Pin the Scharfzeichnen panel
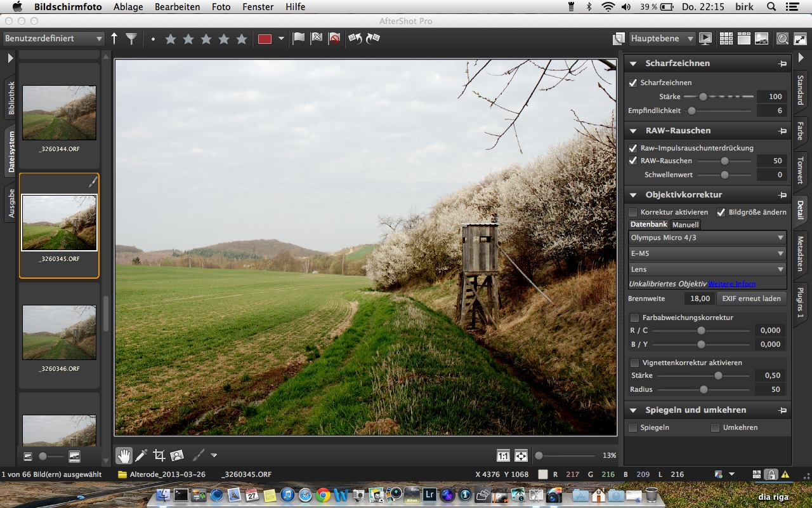Viewport: 812px width, 508px height. (x=782, y=63)
